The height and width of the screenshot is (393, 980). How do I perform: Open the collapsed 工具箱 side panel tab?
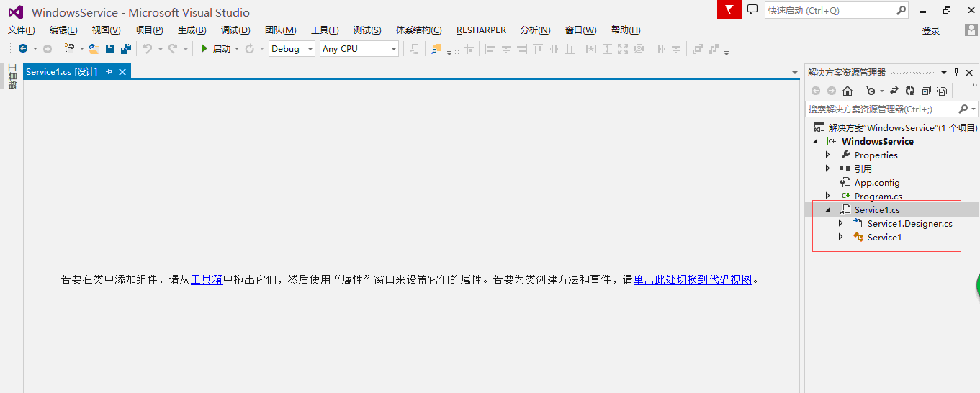coord(12,76)
